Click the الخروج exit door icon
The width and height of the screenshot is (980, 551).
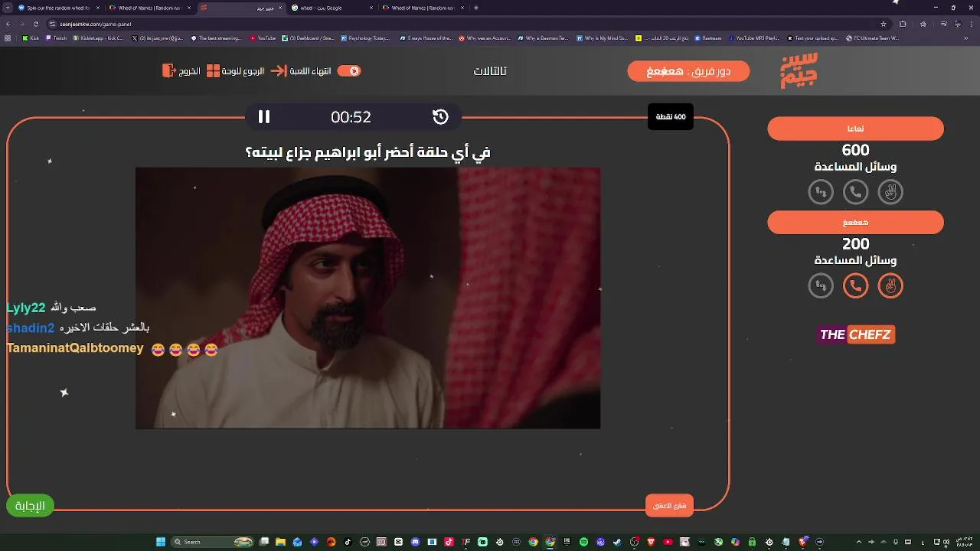coord(169,70)
